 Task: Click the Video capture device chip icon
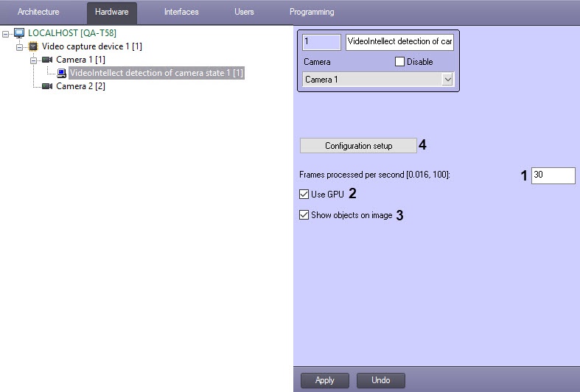33,46
